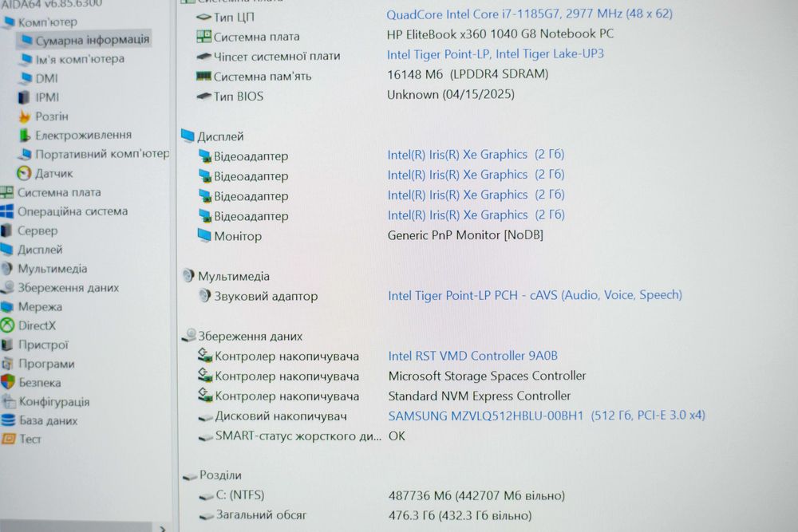798x532 pixels.
Task: Select the Чіпсет системної плати label
Action: pos(277,56)
